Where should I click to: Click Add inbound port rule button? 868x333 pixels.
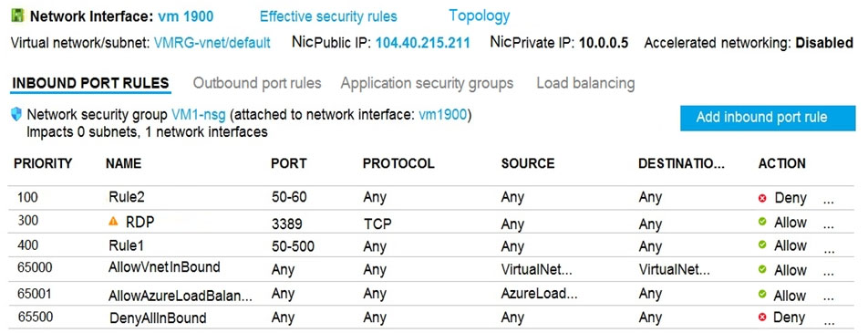coord(761,118)
